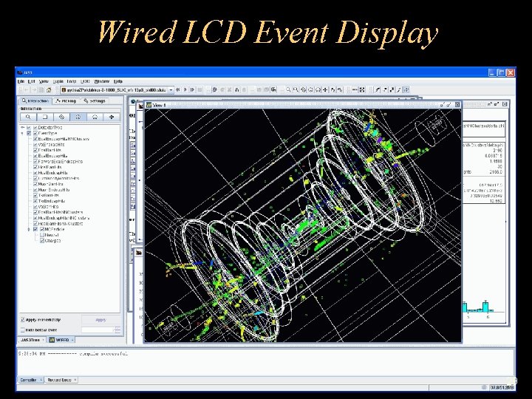Toggle the Apply immediately checkbox
This screenshot has width=532, height=399.
click(23, 320)
